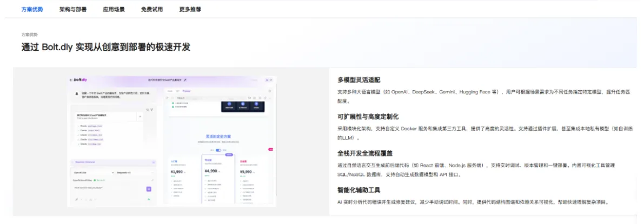
Task: Click the pencil edit icon beside the project title
Action: coord(185,79)
